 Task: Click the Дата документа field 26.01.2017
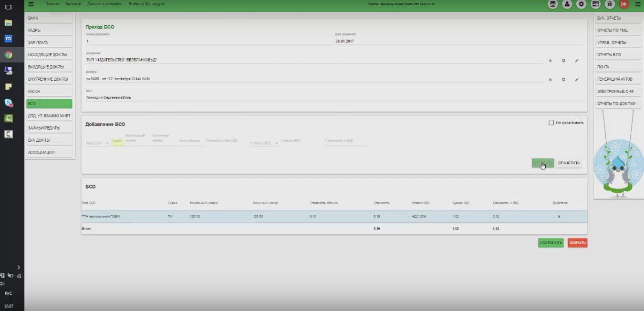pos(459,41)
